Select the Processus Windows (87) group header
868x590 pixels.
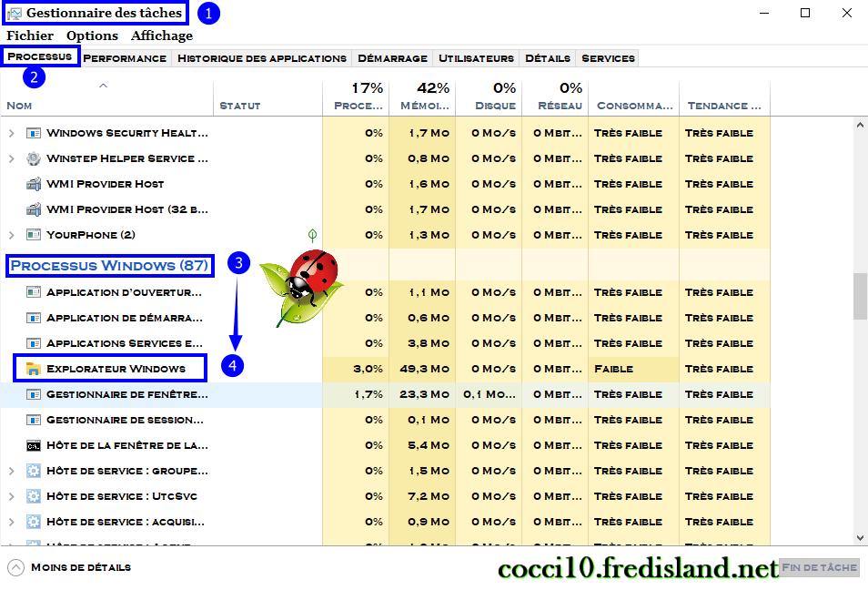[109, 265]
